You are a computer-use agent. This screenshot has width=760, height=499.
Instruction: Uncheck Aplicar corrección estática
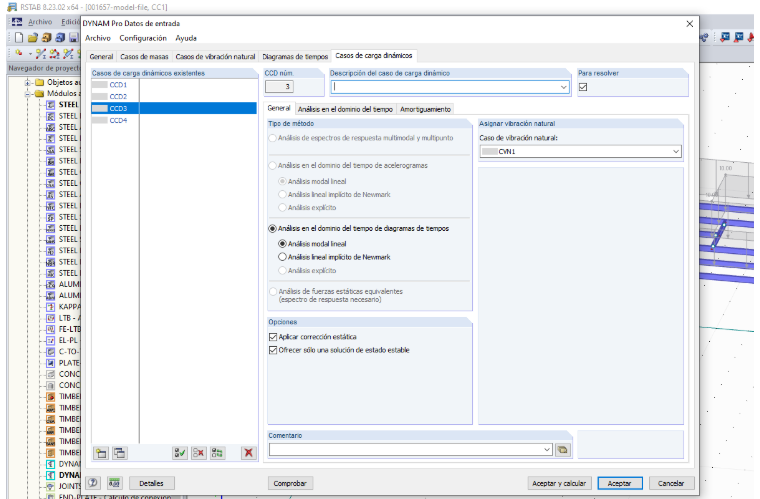pos(273,337)
